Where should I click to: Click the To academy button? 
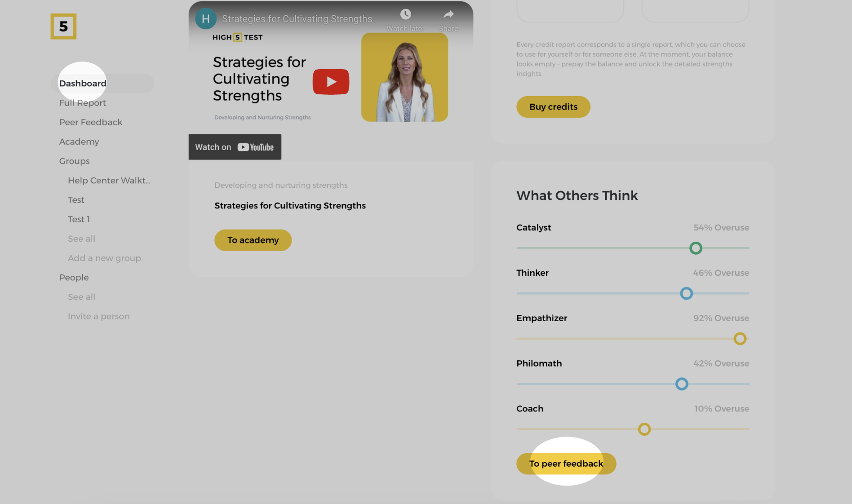[253, 240]
